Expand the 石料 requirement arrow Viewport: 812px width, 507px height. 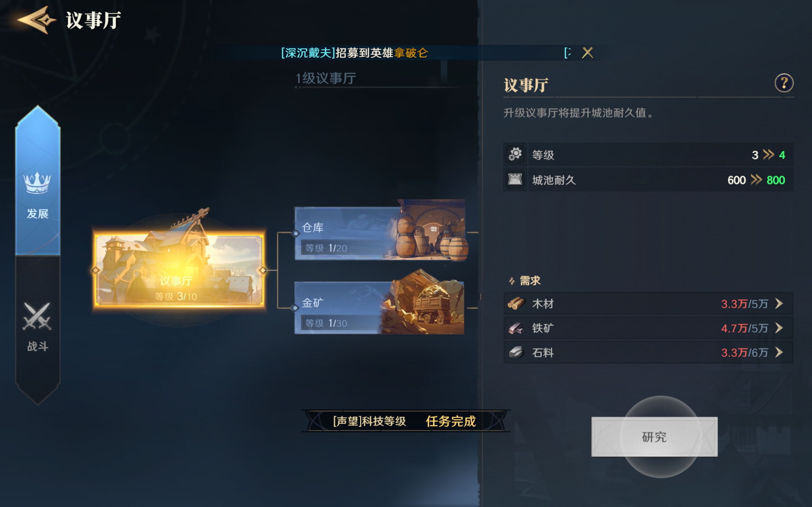click(x=779, y=352)
